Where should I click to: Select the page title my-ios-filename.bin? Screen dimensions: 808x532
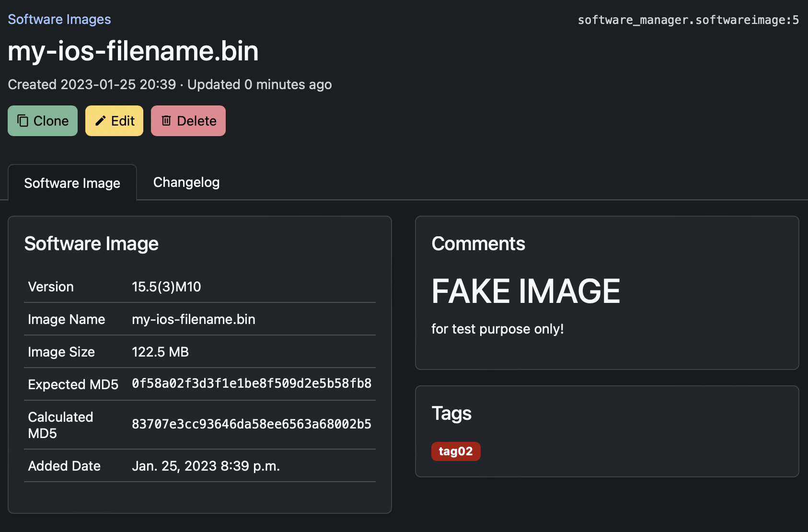[133, 51]
